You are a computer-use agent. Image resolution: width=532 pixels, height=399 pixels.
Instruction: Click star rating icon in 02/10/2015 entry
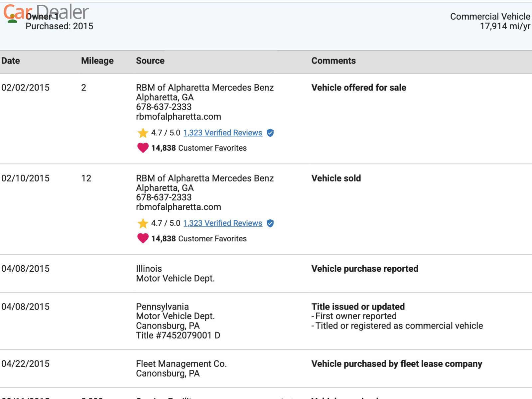[x=143, y=223]
